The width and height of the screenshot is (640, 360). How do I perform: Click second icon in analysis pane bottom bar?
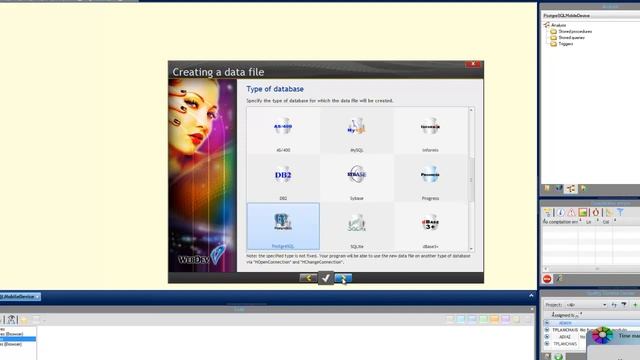coord(559,189)
